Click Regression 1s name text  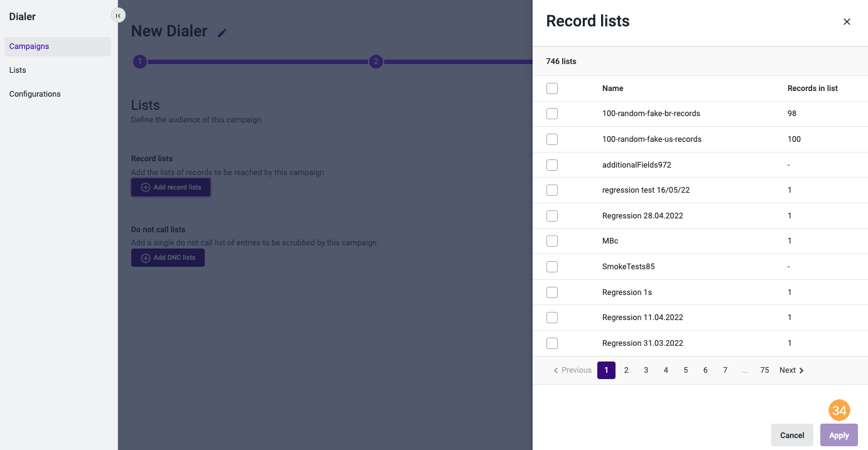point(627,292)
